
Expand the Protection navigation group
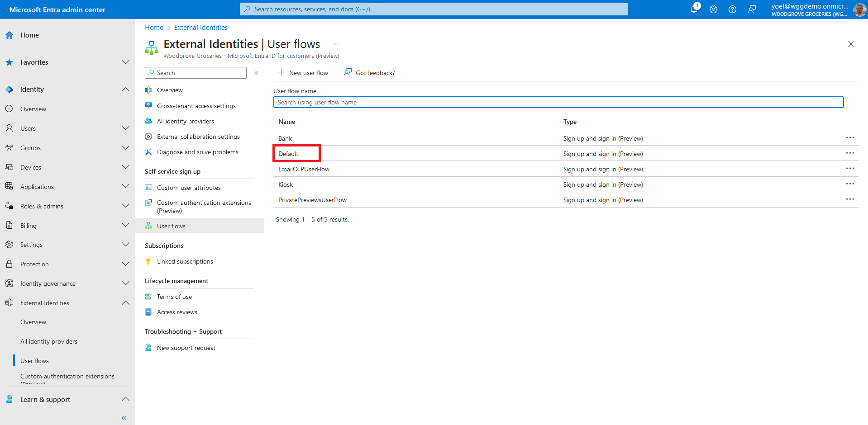click(x=125, y=264)
